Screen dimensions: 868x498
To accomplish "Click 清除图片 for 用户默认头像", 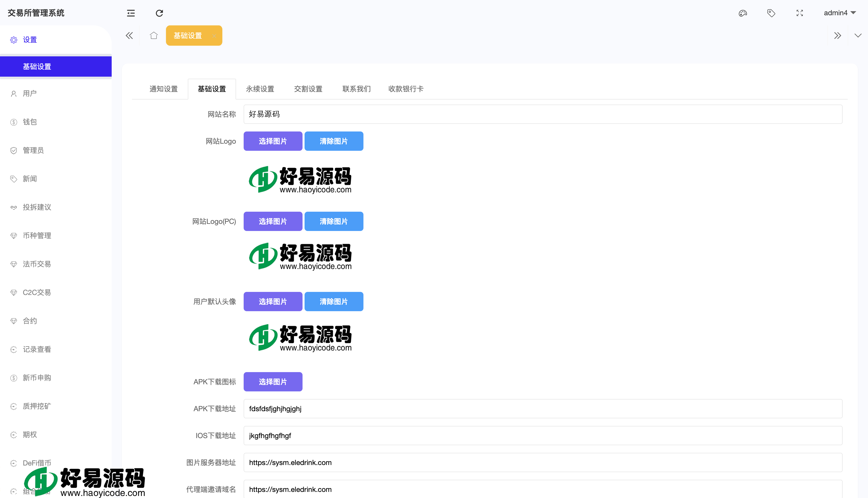I will (x=334, y=301).
